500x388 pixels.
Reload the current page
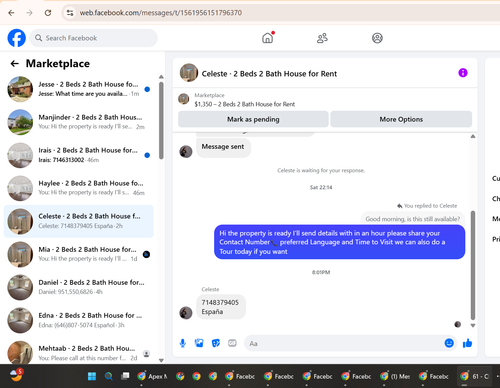(x=48, y=13)
